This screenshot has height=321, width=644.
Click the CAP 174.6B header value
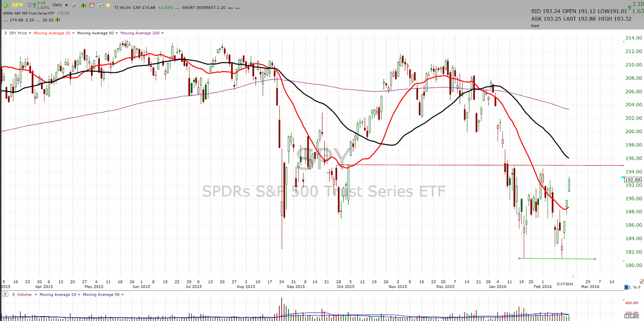[144, 8]
